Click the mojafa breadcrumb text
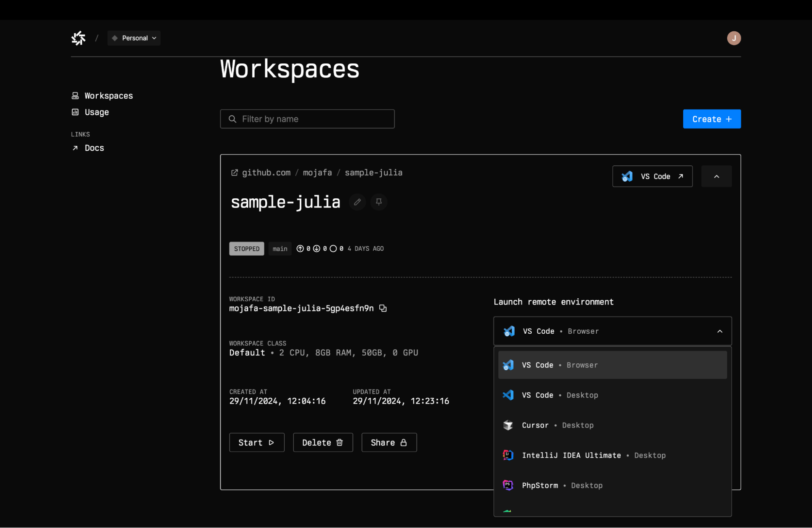This screenshot has width=812, height=528. pyautogui.click(x=317, y=173)
